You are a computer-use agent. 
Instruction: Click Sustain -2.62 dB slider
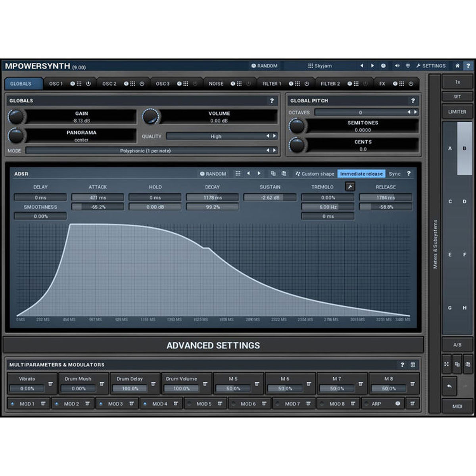click(270, 198)
